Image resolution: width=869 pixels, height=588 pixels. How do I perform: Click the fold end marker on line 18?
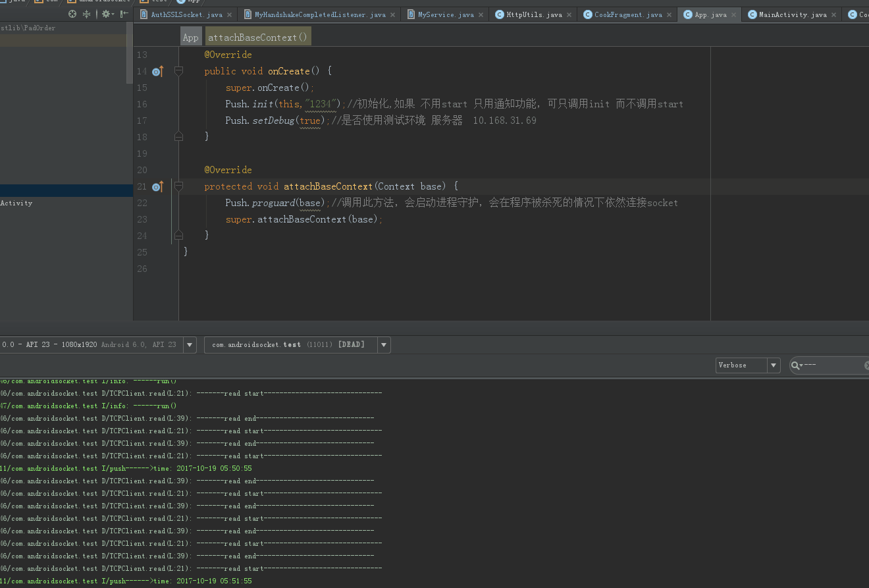178,136
